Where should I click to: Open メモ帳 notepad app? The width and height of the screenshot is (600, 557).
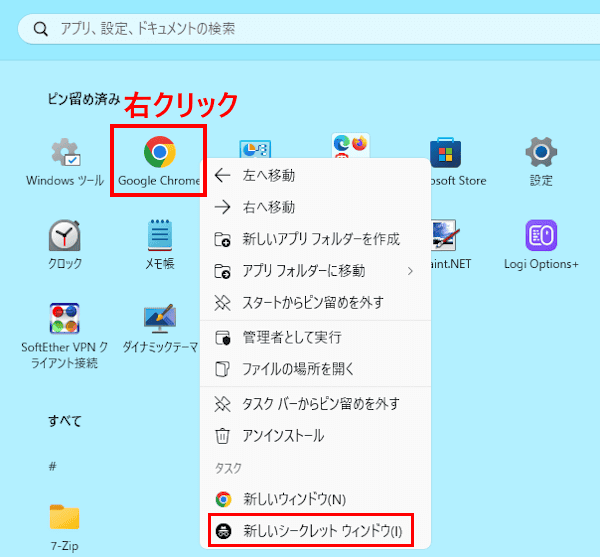coord(160,245)
